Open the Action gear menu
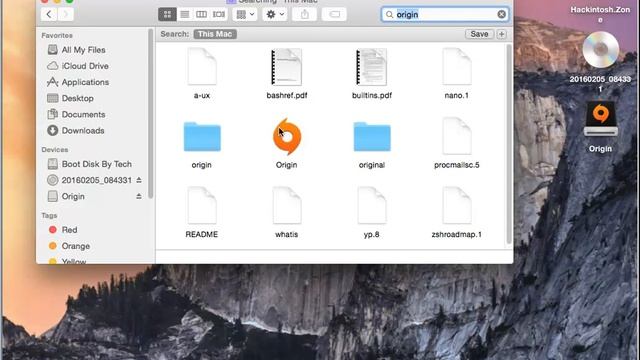The width and height of the screenshot is (640, 360). [275, 14]
